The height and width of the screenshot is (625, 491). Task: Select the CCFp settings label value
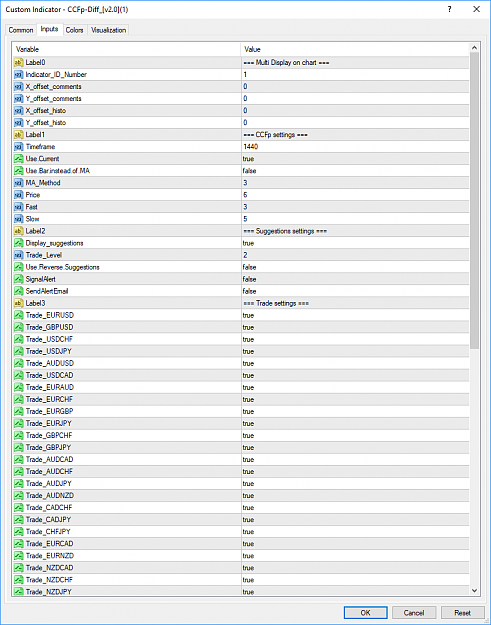[275, 135]
